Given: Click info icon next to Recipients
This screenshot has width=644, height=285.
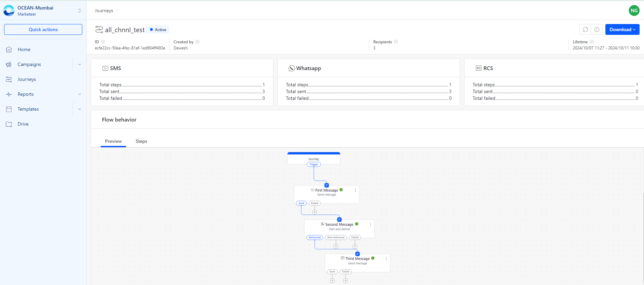Looking at the screenshot, I should coord(396,42).
